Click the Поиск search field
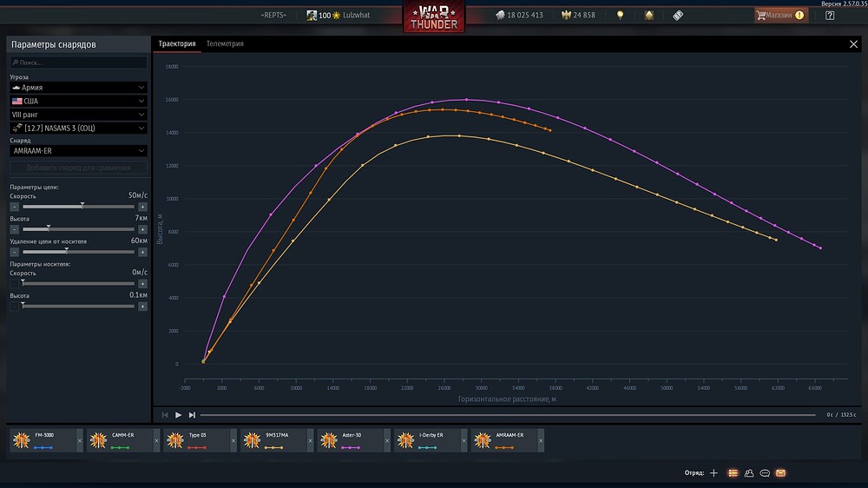This screenshot has width=868, height=488. pos(79,63)
